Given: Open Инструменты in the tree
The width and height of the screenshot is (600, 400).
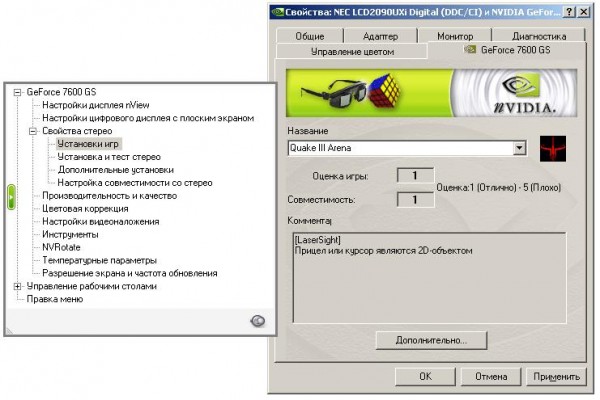Looking at the screenshot, I should (x=70, y=235).
